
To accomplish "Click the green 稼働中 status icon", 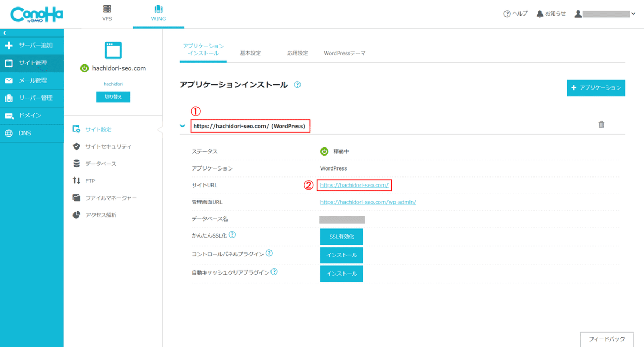I will point(324,152).
